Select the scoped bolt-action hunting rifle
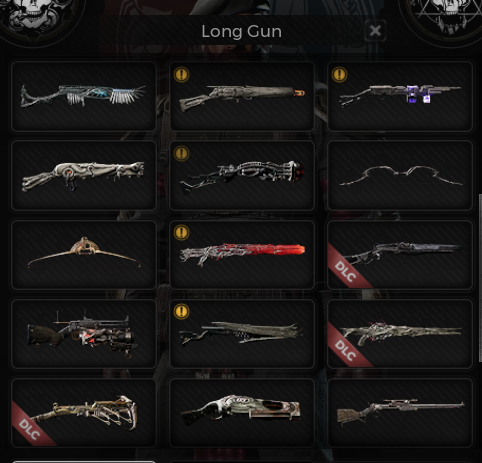This screenshot has height=463, width=482. 400,413
